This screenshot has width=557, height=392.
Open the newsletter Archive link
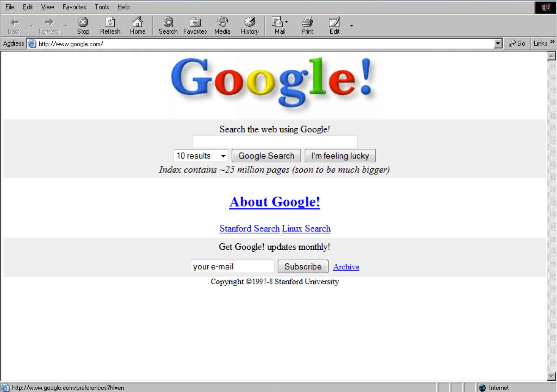click(x=346, y=267)
